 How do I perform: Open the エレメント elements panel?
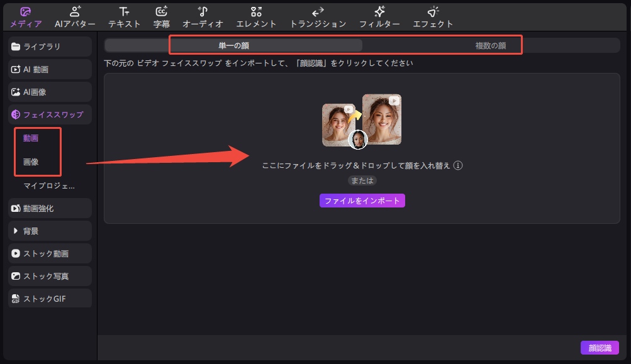tap(256, 12)
